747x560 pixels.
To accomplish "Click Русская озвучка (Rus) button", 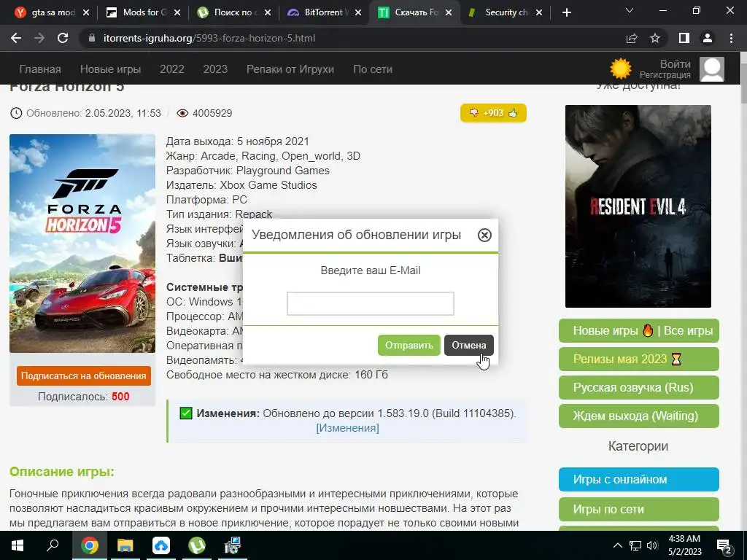I will 639,388.
